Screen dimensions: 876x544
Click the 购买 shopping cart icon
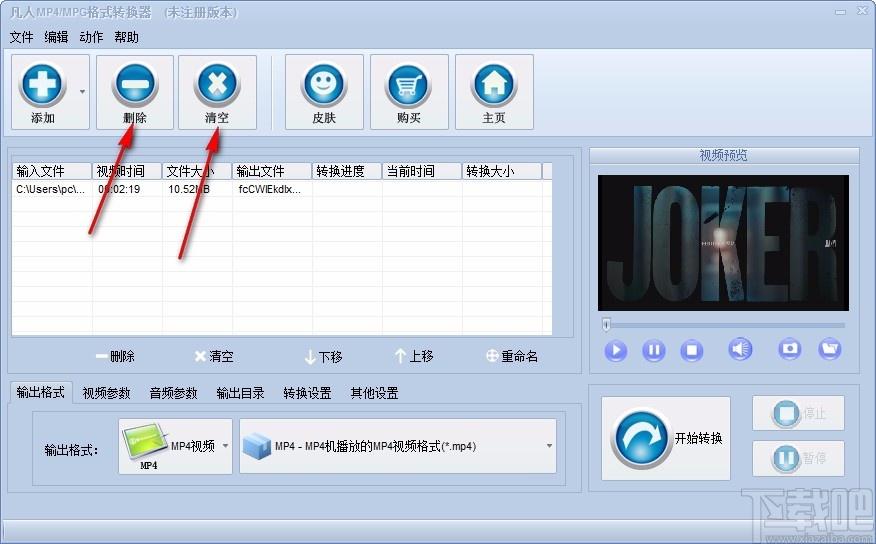click(409, 84)
